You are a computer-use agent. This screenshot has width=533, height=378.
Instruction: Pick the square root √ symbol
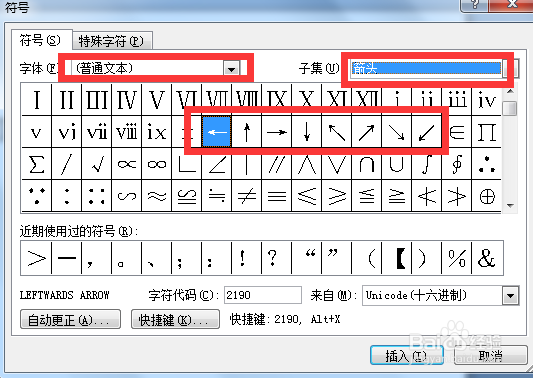tap(97, 164)
